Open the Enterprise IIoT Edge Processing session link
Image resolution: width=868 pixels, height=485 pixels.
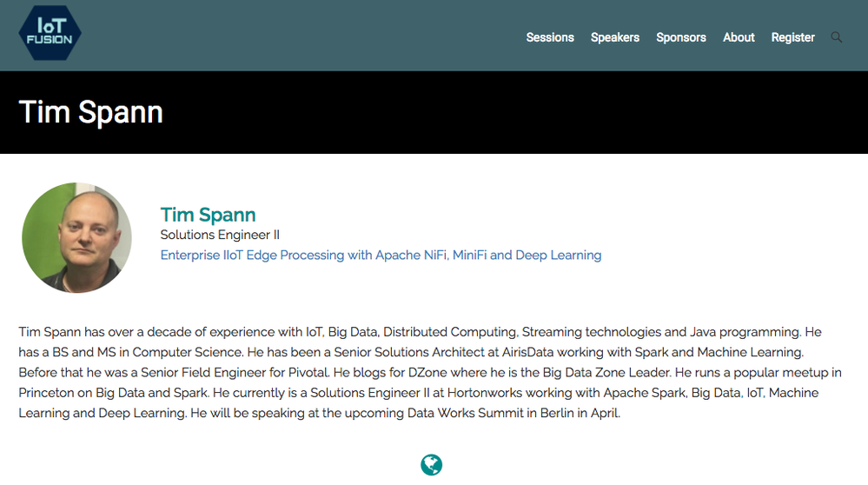pos(381,255)
